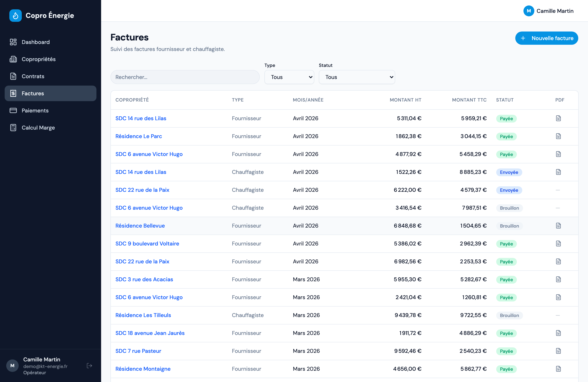This screenshot has height=382, width=588.
Task: Open PDF icon for Résidence Bellevue invoice
Action: coord(558,226)
